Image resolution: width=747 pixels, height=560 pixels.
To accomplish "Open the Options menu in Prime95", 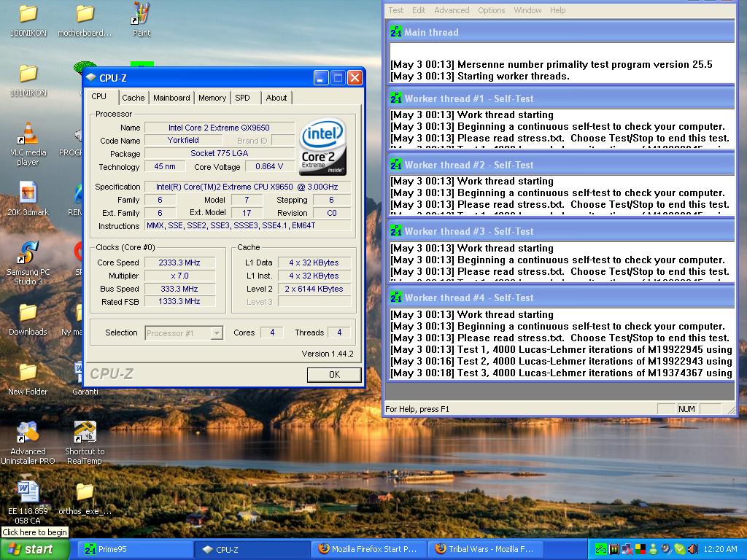I will click(491, 10).
